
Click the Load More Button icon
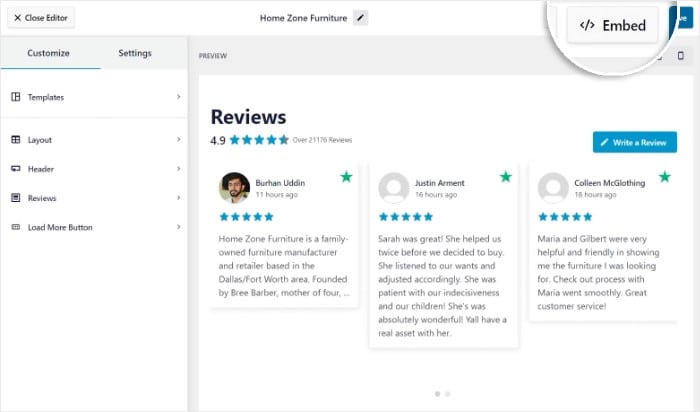16,227
